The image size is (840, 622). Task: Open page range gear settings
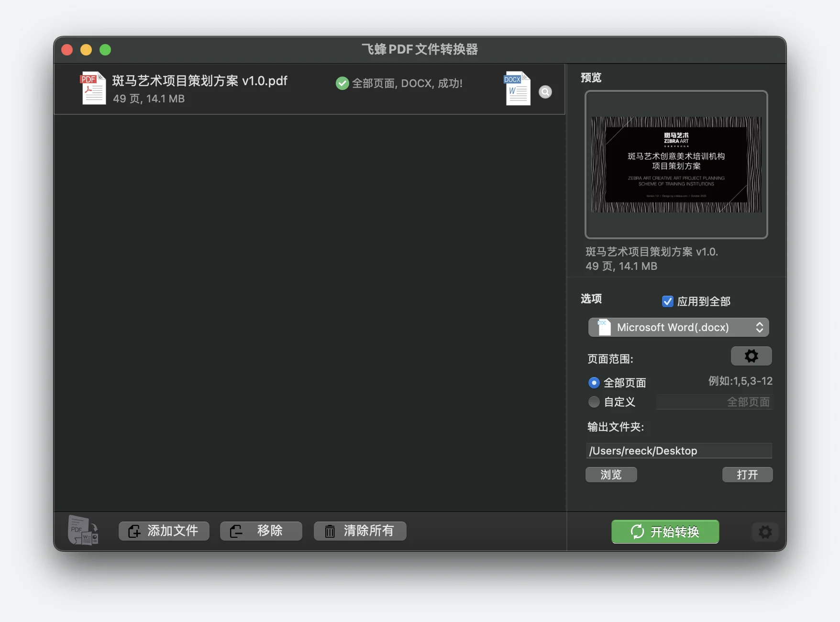click(751, 356)
